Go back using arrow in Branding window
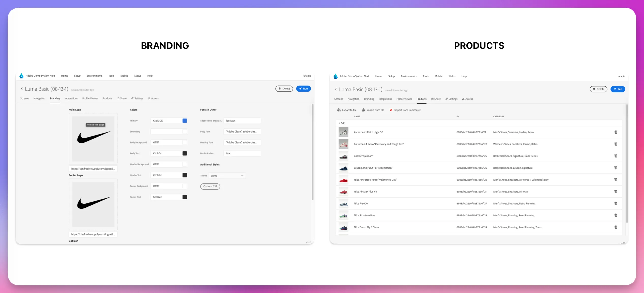The width and height of the screenshot is (644, 293). 22,89
